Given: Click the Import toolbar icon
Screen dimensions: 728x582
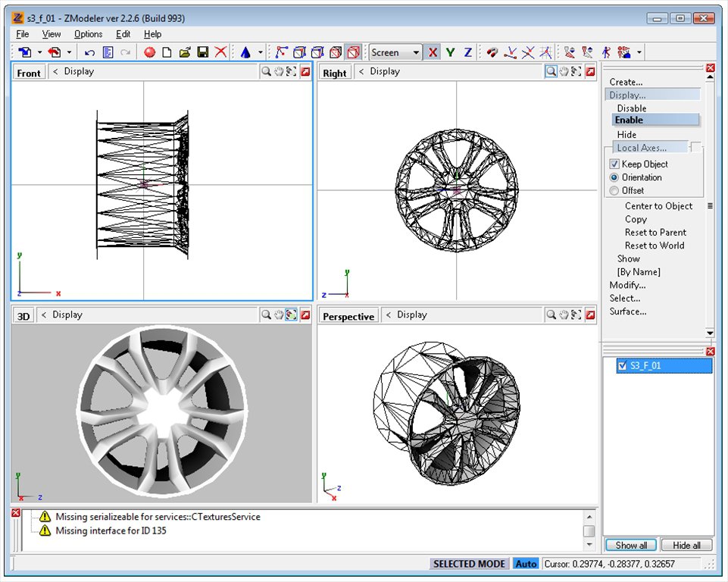Looking at the screenshot, I should pyautogui.click(x=24, y=52).
